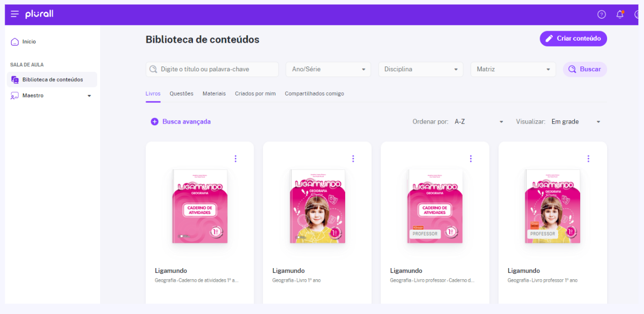Click the Início home icon
644x314 pixels.
click(x=15, y=42)
